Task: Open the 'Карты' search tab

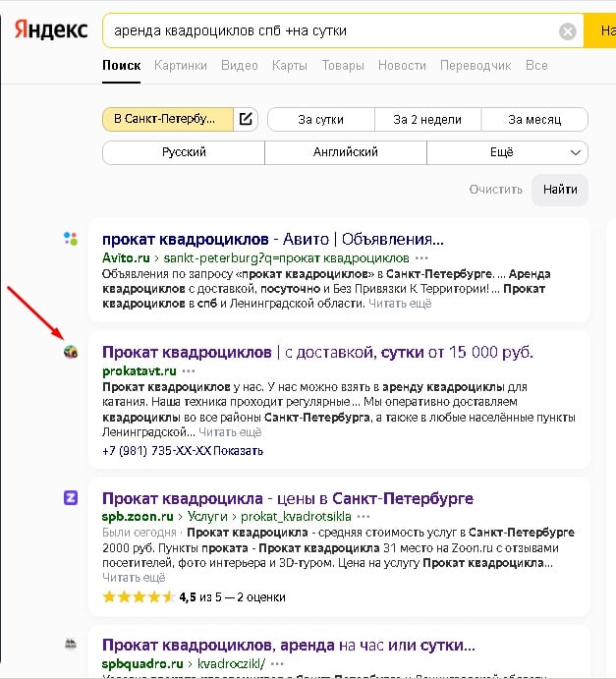Action: (x=290, y=66)
